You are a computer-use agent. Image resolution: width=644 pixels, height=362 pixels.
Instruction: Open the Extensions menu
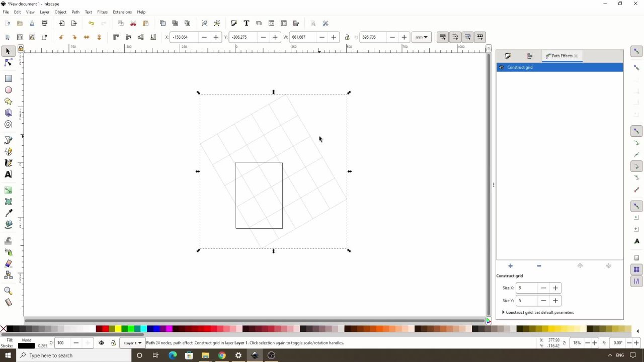click(122, 12)
